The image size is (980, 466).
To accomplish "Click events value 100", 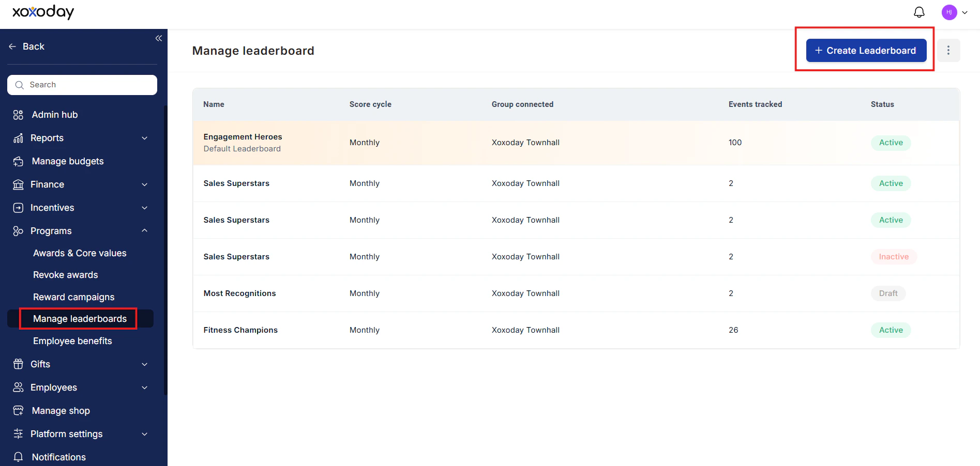I will pyautogui.click(x=735, y=143).
